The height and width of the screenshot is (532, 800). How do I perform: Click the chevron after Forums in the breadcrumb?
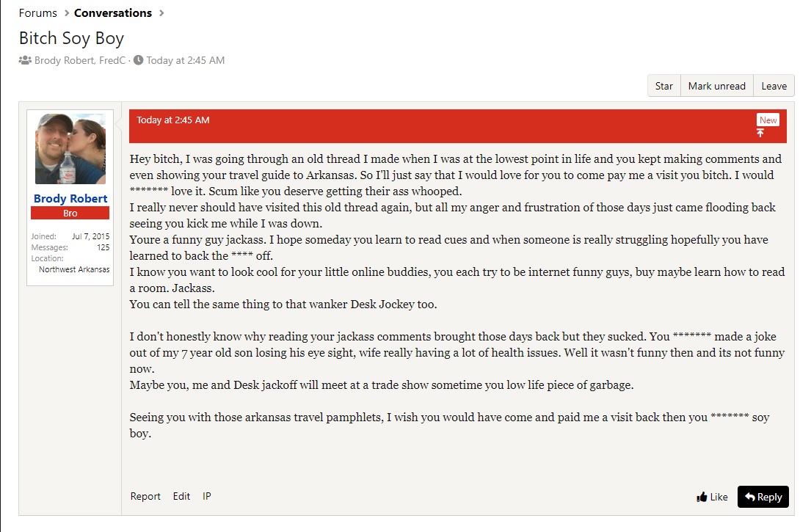(x=65, y=12)
